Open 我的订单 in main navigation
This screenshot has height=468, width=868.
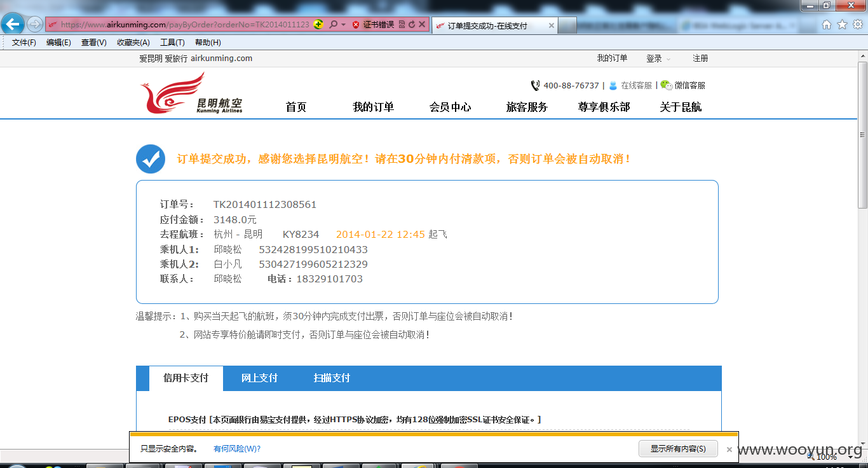click(x=374, y=107)
